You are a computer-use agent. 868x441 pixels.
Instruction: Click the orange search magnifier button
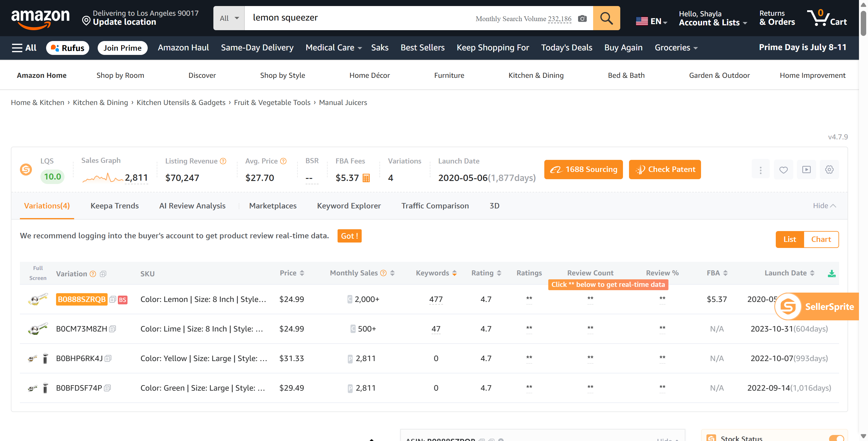click(606, 18)
